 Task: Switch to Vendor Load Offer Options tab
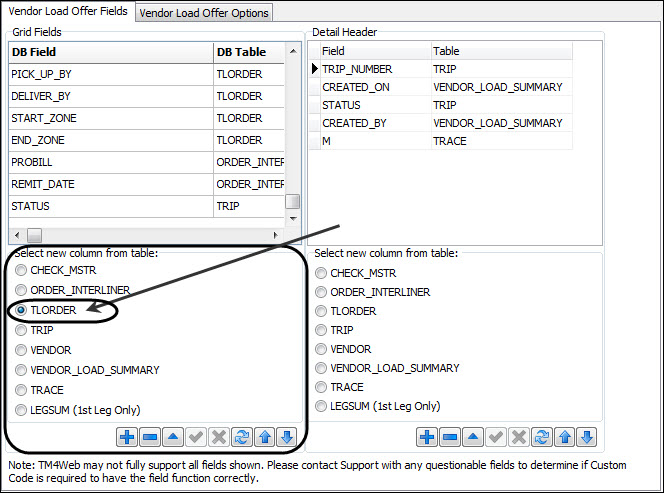coord(204,13)
